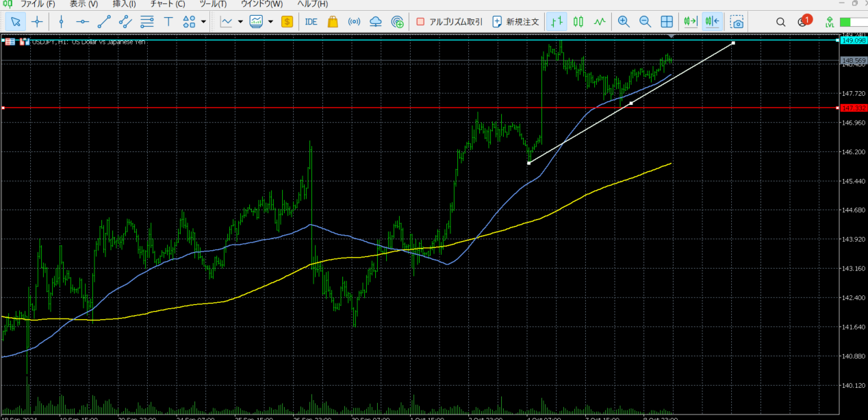This screenshot has height=420, width=868.
Task: Toggle chart auto-scroll to latest bar
Action: click(690, 21)
